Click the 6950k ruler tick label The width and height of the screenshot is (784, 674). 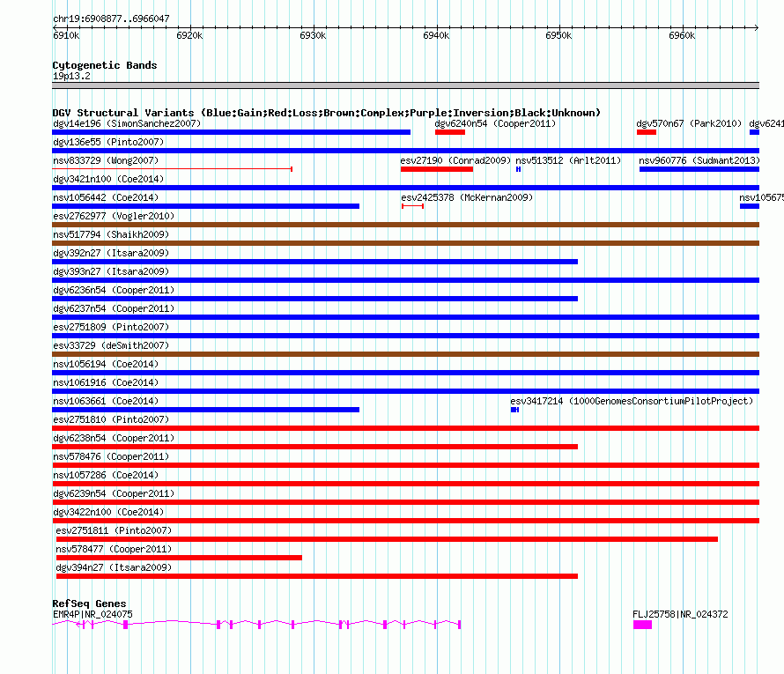558,35
